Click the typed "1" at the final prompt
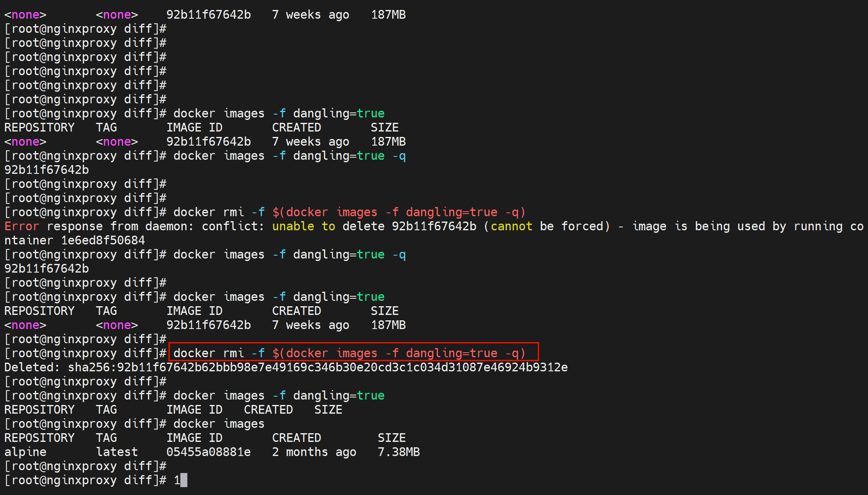Screen dimensions: 868x495 177,480
